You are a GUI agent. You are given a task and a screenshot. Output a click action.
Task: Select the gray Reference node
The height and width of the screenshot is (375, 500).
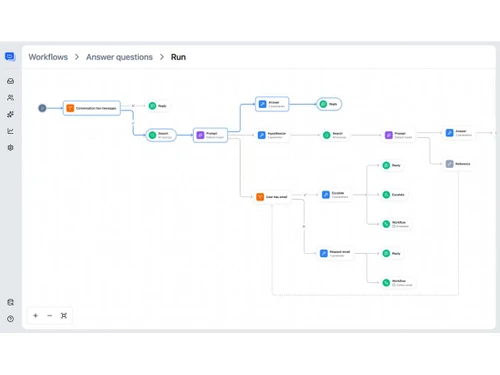pos(459,164)
